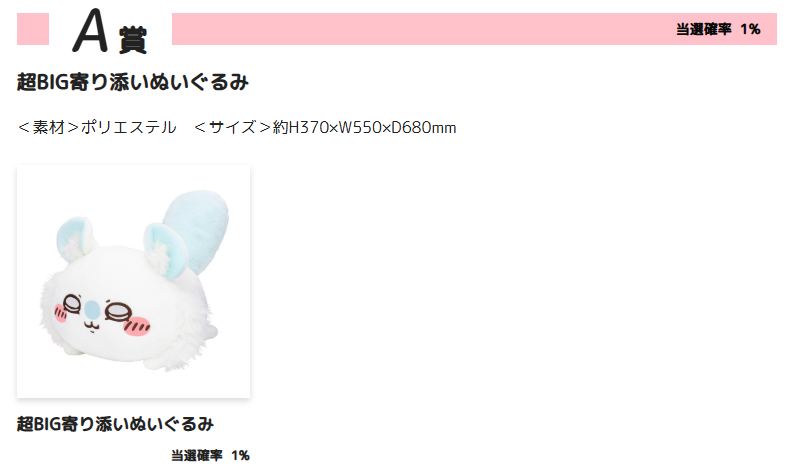The height and width of the screenshot is (475, 788).
Task: Click the small pink square beside A賞
Action: click(x=33, y=29)
